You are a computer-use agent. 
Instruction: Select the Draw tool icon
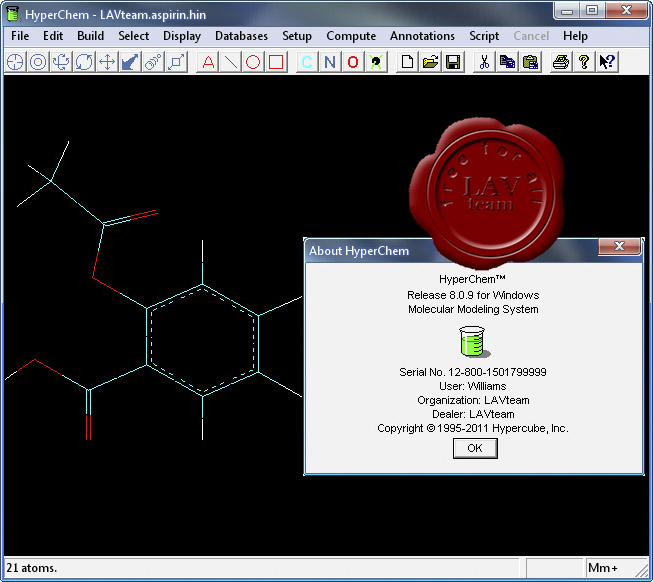click(15, 62)
